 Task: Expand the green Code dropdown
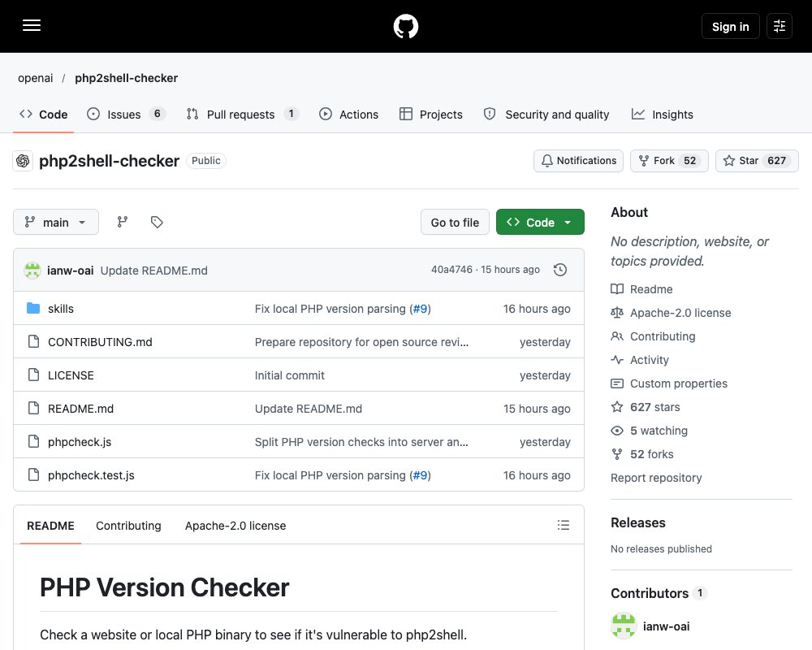point(540,222)
